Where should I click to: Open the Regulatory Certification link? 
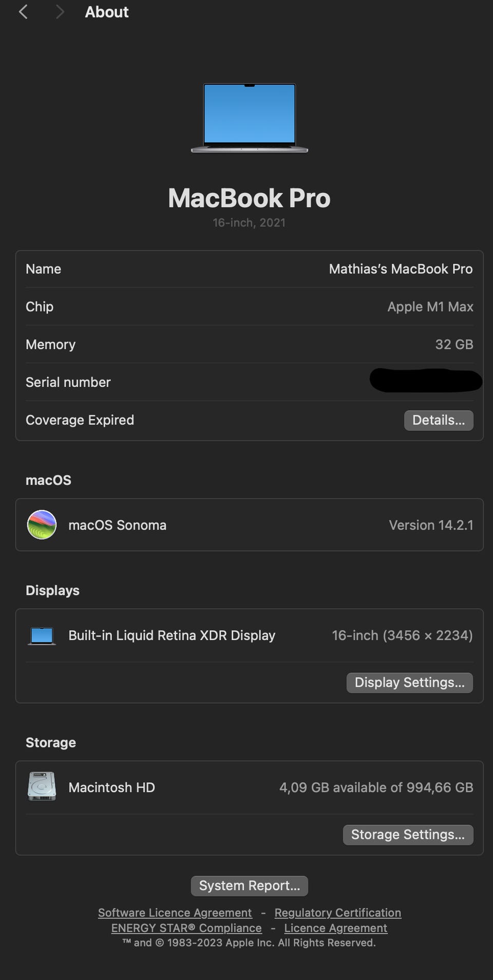(337, 913)
